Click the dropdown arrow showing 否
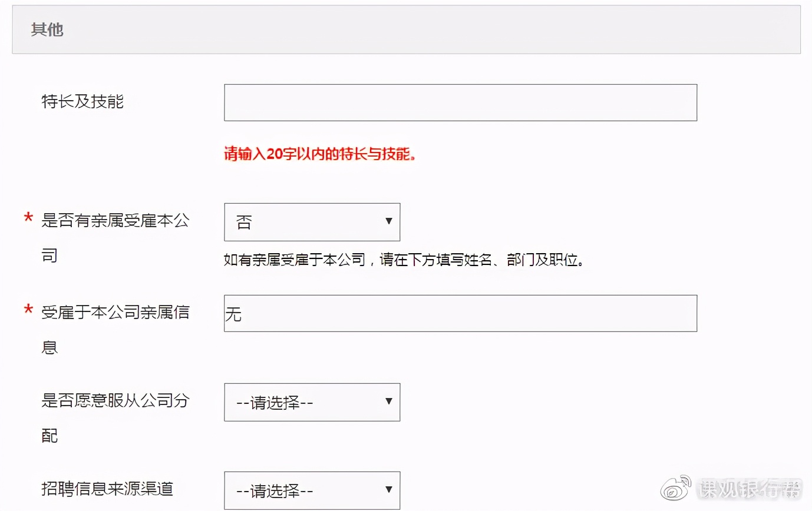812x511 pixels. 389,222
